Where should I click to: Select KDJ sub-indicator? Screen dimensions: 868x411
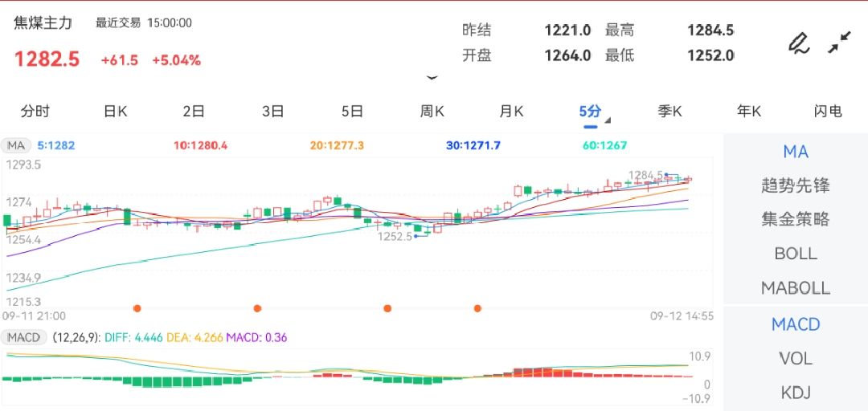click(796, 393)
